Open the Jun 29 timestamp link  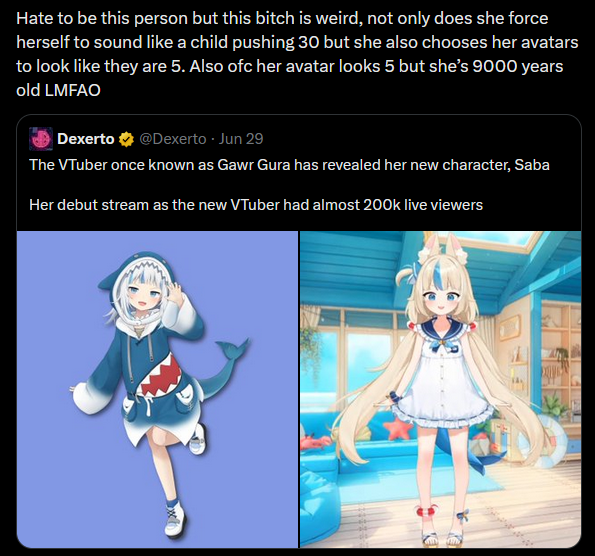click(x=241, y=139)
